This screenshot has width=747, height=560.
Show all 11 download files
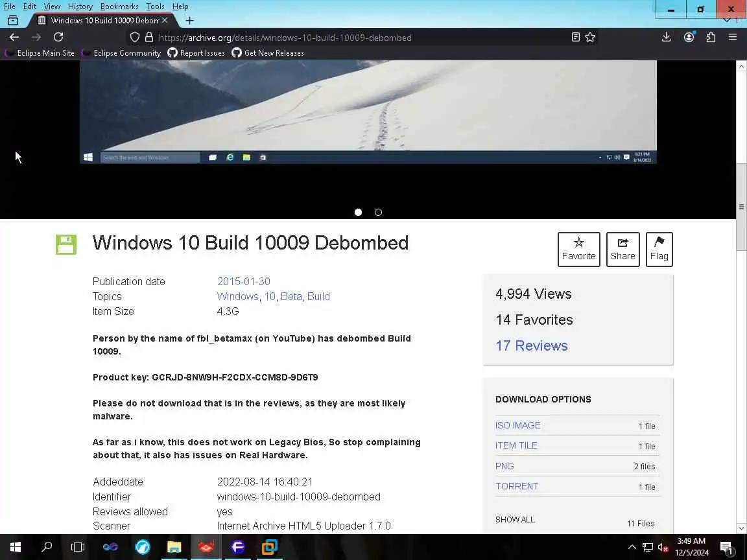[x=515, y=520]
